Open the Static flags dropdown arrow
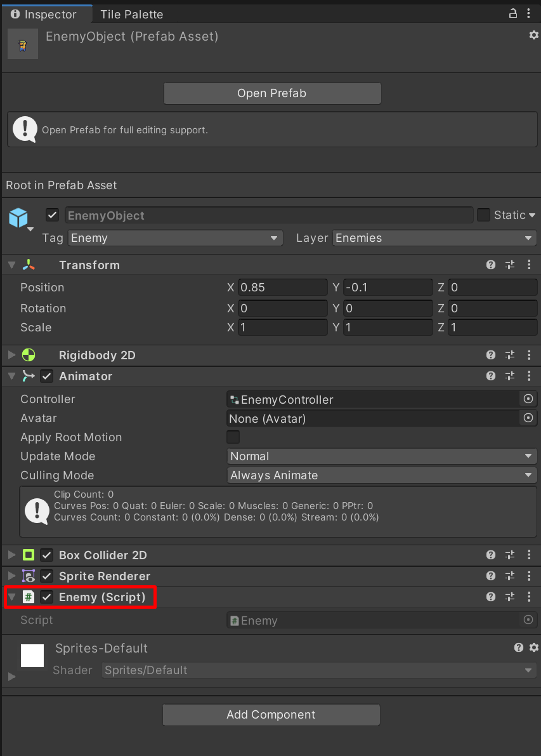The height and width of the screenshot is (756, 541). [532, 215]
